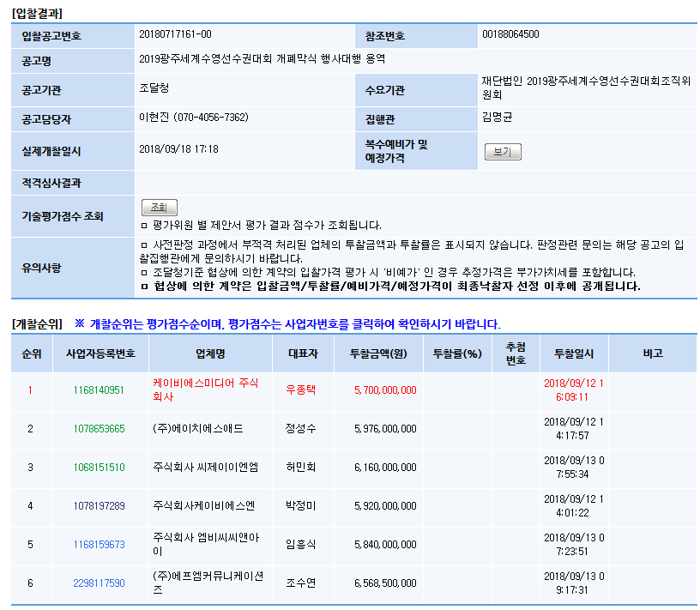Click executing officer name 김명균

point(497,118)
